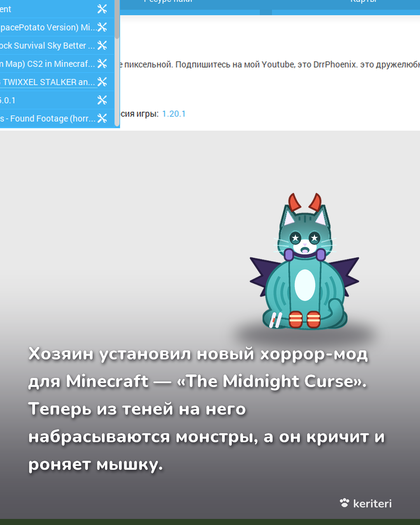Click tools icon next to CS2 in Minecraft
420x525 pixels.
click(x=102, y=64)
